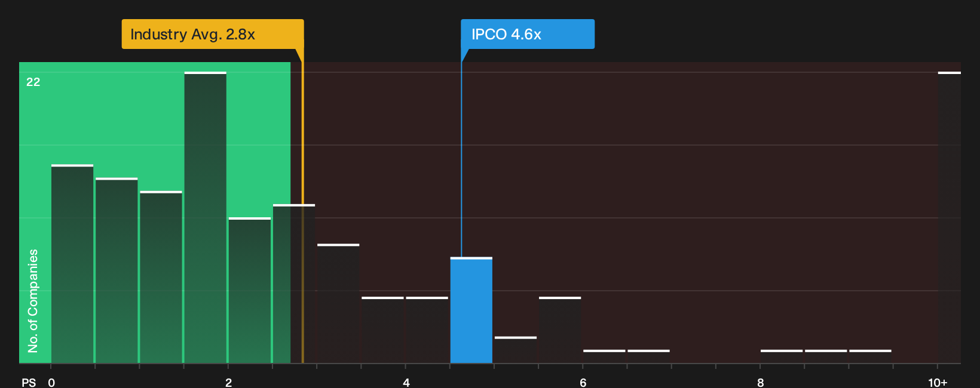
Task: Select the highlighted blue IPCO histogram bar
Action: coord(471,310)
